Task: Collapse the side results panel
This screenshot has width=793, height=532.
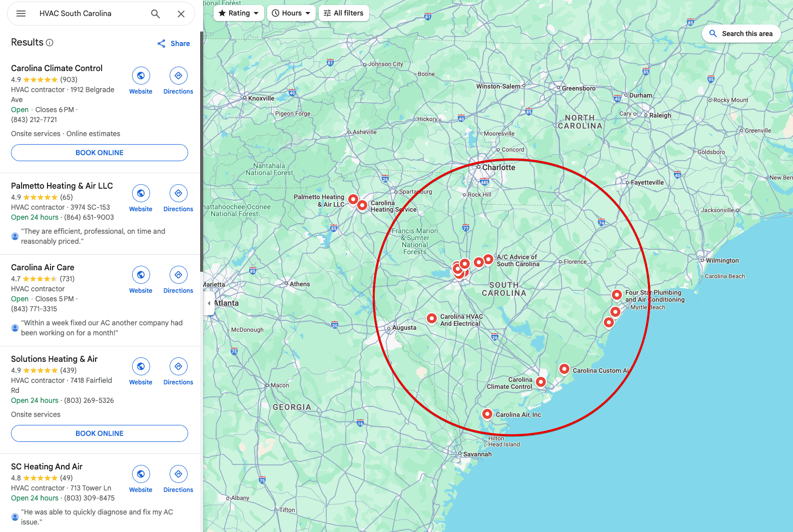Action: point(209,303)
